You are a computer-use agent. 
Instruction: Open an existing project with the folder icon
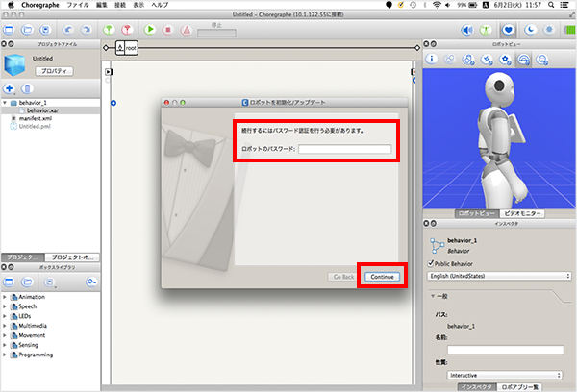(x=27, y=30)
